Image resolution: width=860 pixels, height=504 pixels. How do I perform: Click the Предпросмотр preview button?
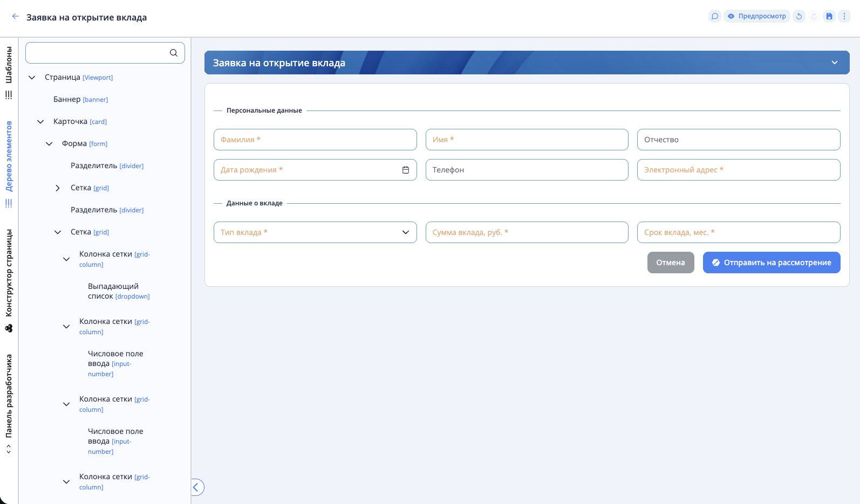click(x=756, y=16)
